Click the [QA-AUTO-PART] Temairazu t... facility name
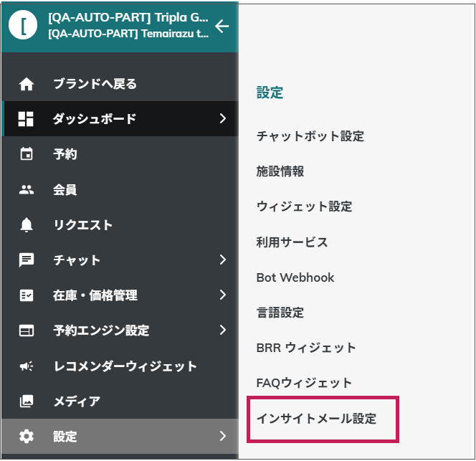476x461 pixels. click(128, 34)
